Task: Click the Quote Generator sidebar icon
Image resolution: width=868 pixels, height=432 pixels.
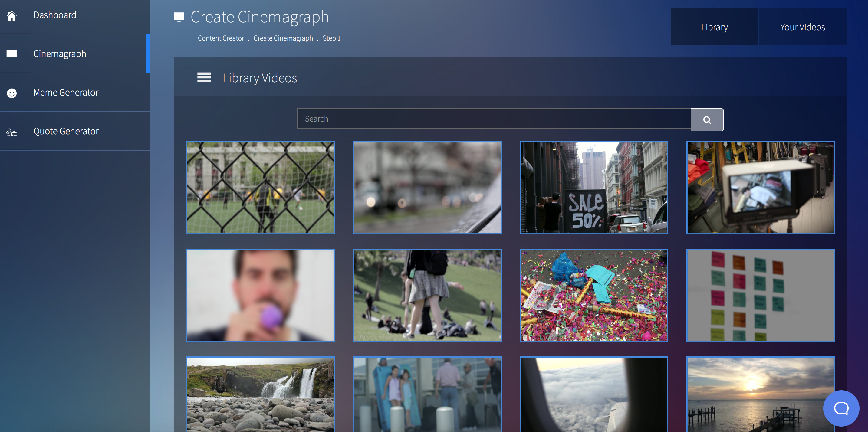Action: (x=12, y=132)
